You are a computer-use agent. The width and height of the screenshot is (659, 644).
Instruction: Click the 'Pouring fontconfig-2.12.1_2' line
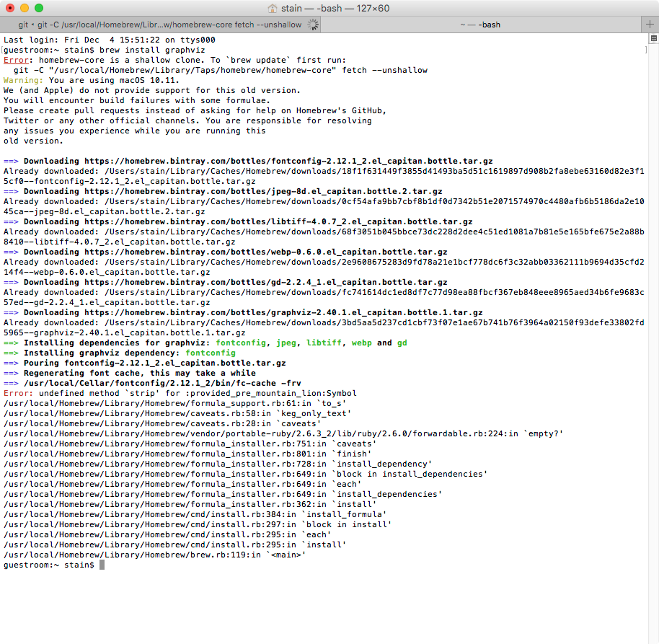(x=145, y=363)
